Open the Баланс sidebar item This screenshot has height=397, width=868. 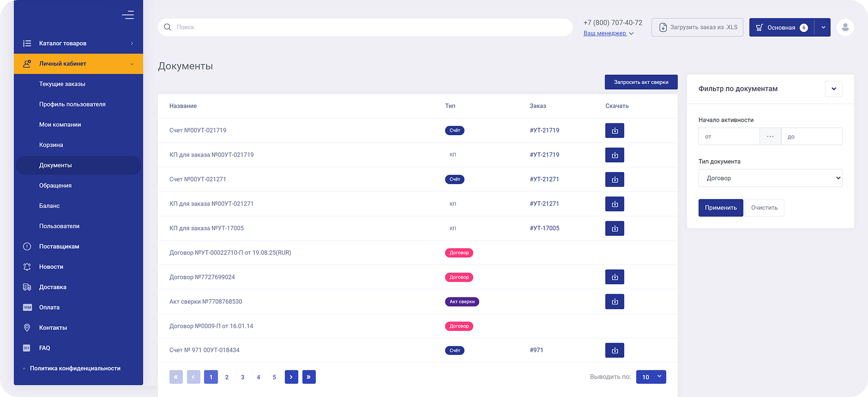[49, 206]
